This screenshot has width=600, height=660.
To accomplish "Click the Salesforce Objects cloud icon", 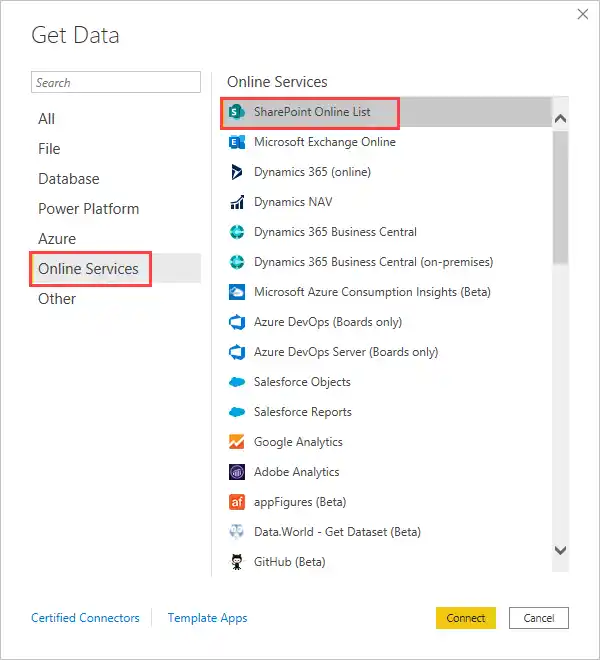I will point(237,382).
